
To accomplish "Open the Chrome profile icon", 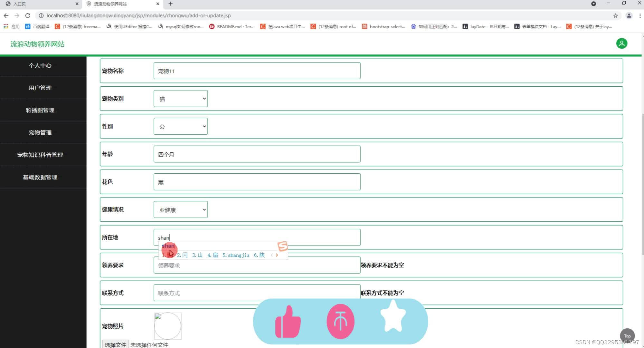I will click(x=629, y=15).
